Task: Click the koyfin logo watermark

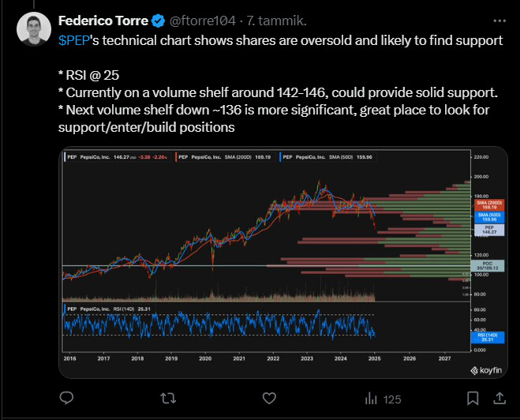Action: (x=486, y=370)
